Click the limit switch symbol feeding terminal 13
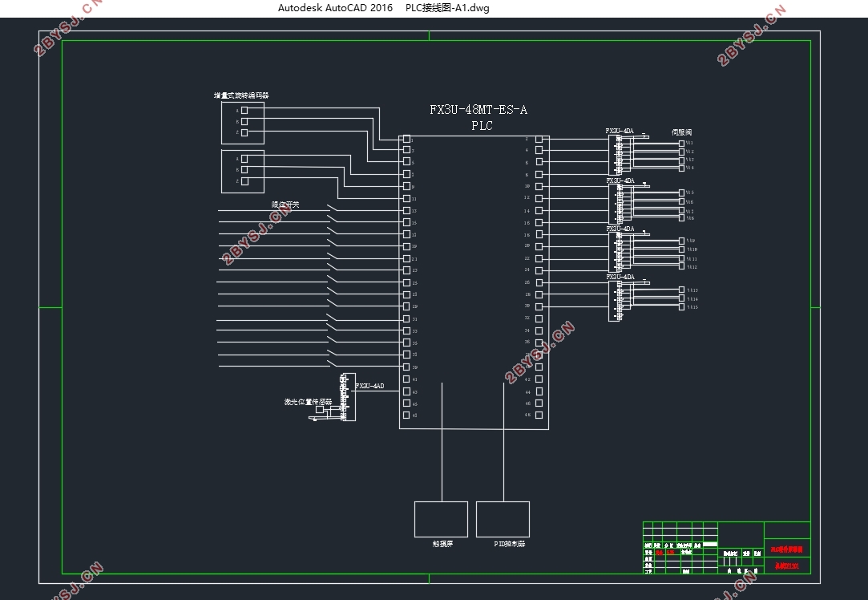 click(x=332, y=209)
